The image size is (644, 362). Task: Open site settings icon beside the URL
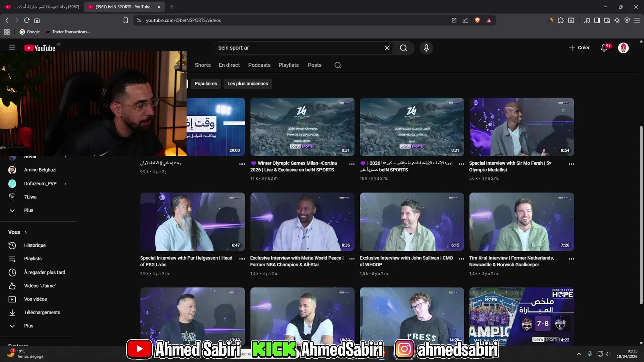(139, 20)
